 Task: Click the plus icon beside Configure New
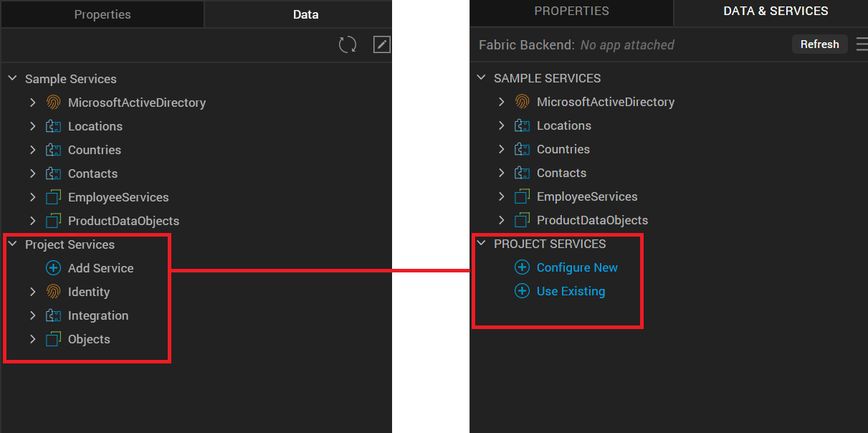522,267
